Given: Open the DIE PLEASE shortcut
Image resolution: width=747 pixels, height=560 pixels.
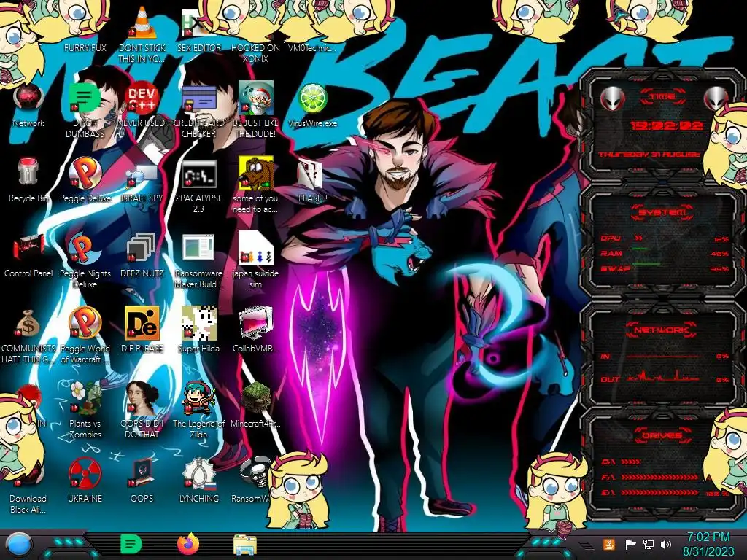Looking at the screenshot, I should point(142,330).
